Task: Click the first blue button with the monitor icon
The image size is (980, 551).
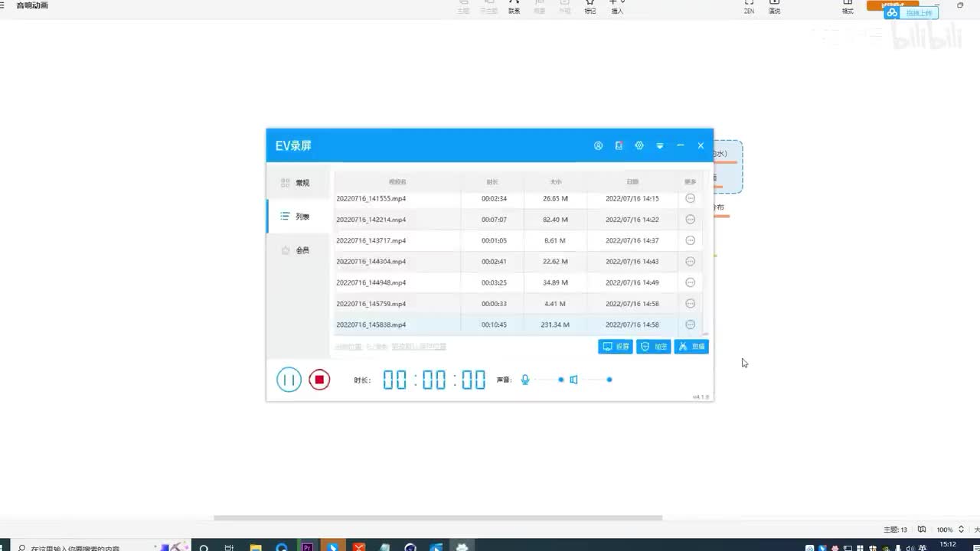Action: (616, 347)
